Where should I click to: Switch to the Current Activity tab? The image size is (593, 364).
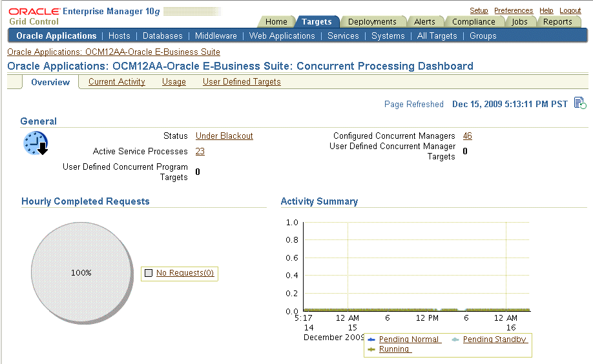116,82
